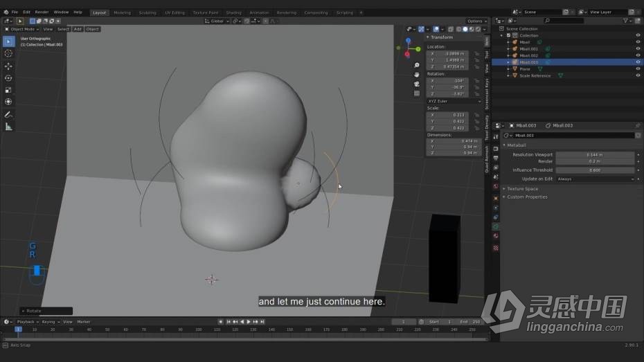Open the viewport Options dropdown
644x362 pixels.
pyautogui.click(x=476, y=21)
